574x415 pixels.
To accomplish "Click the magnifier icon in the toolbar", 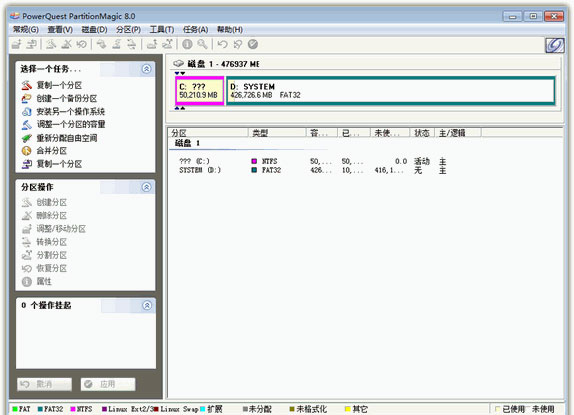I will click(202, 44).
